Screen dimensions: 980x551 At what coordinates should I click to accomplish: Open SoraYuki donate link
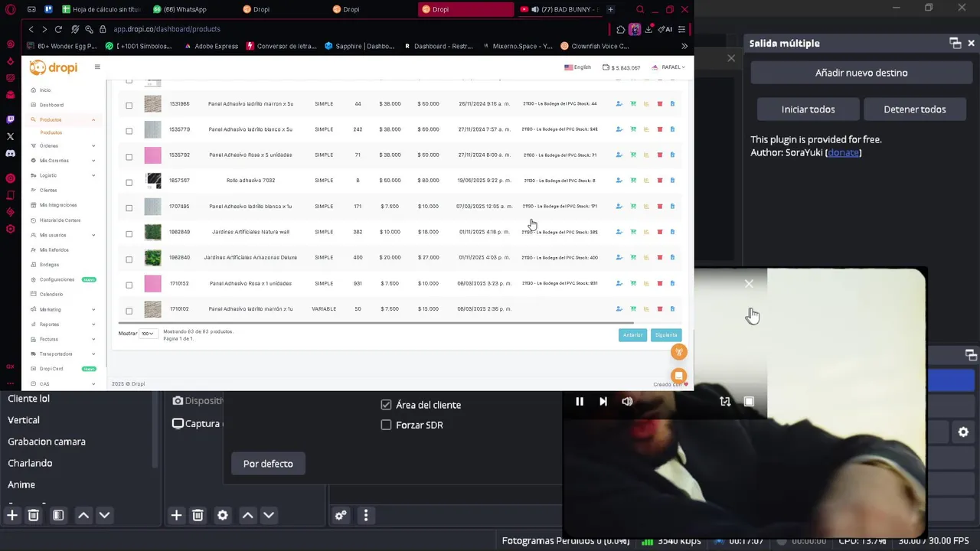pyautogui.click(x=843, y=152)
